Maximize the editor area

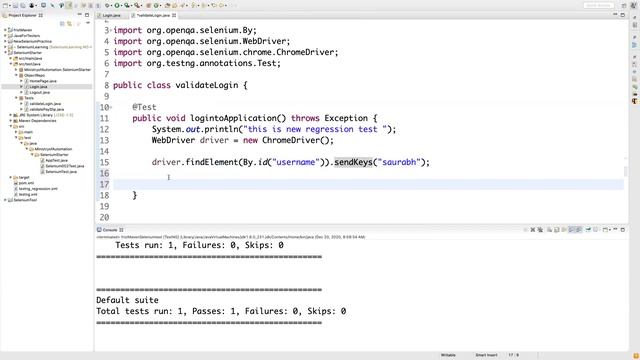click(622, 15)
